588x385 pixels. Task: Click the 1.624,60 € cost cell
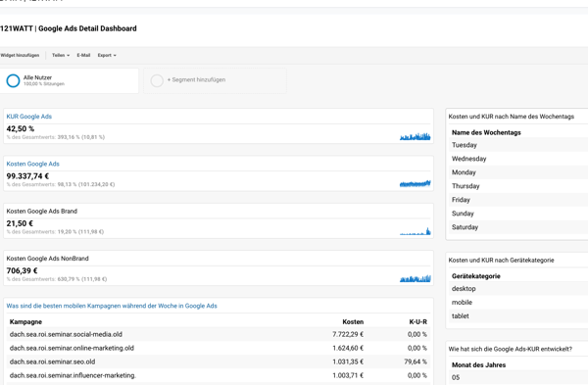coord(348,348)
